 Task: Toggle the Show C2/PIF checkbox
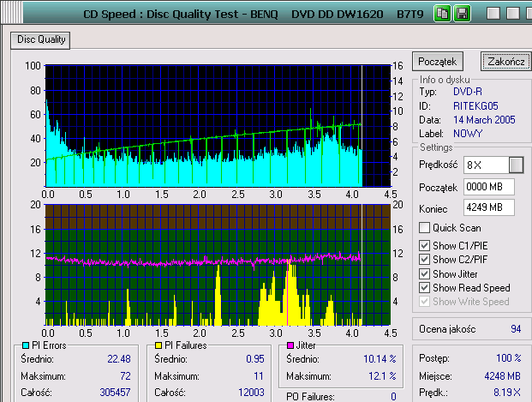coord(424,260)
